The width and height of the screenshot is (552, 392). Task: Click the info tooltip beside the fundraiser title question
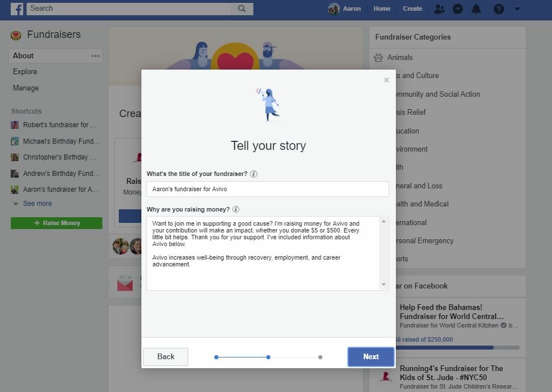[252, 174]
